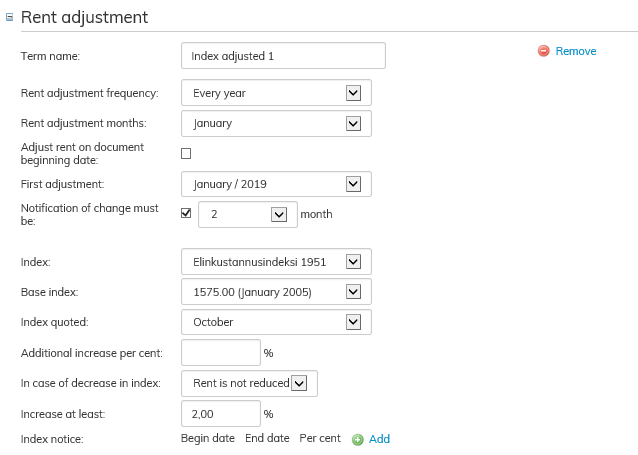
Task: Open Rent adjustment months dropdown
Action: point(352,123)
